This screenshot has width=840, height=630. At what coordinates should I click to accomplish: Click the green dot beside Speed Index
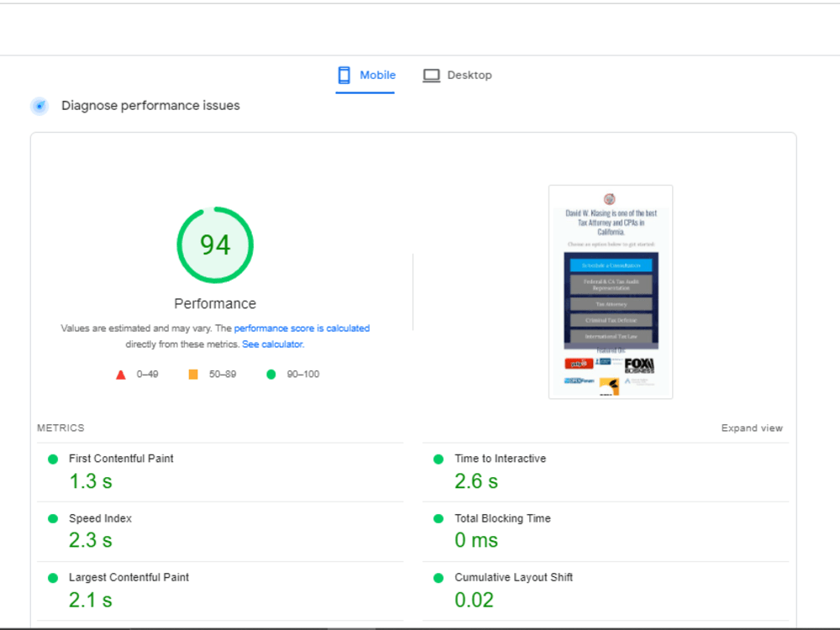tap(53, 518)
